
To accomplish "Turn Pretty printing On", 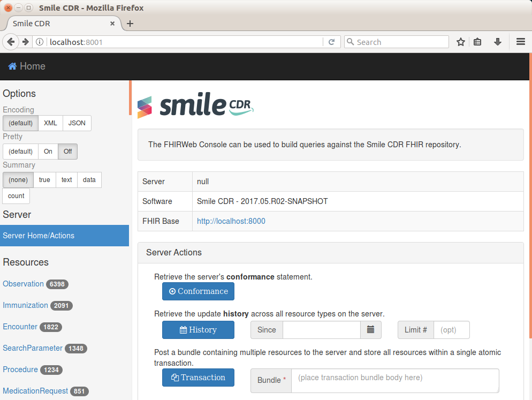I will (x=48, y=152).
